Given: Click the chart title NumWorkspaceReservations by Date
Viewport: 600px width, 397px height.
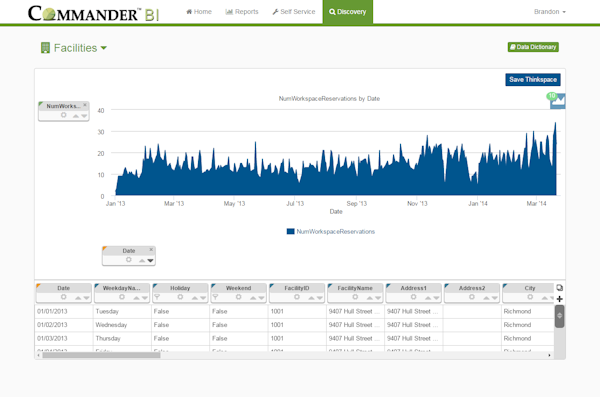Looking at the screenshot, I should click(329, 99).
